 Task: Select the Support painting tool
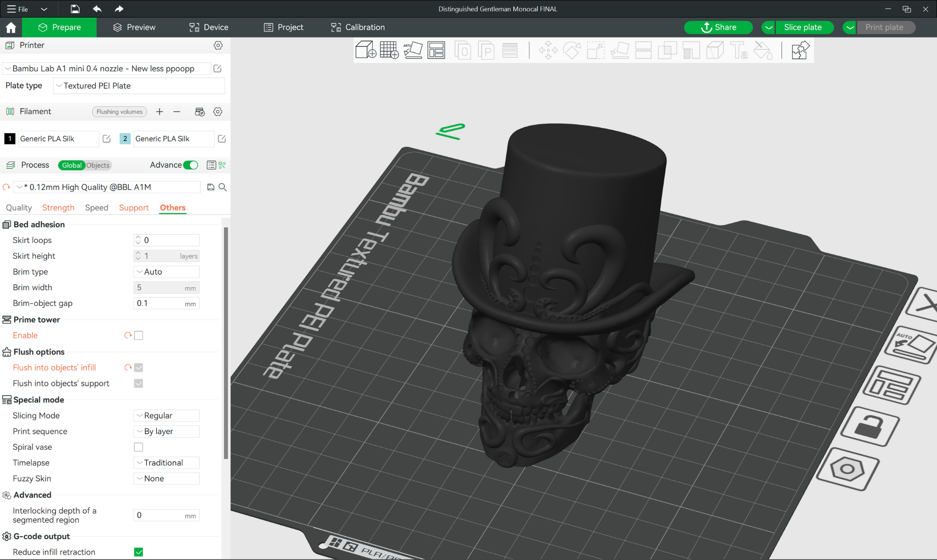(x=691, y=50)
